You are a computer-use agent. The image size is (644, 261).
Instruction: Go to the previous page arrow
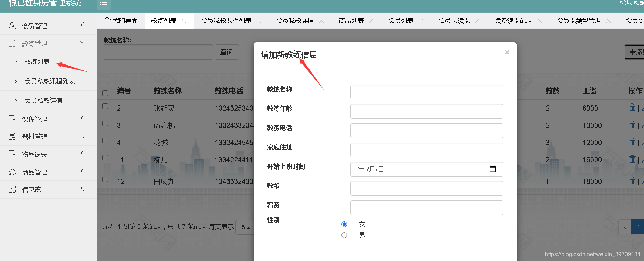625,227
